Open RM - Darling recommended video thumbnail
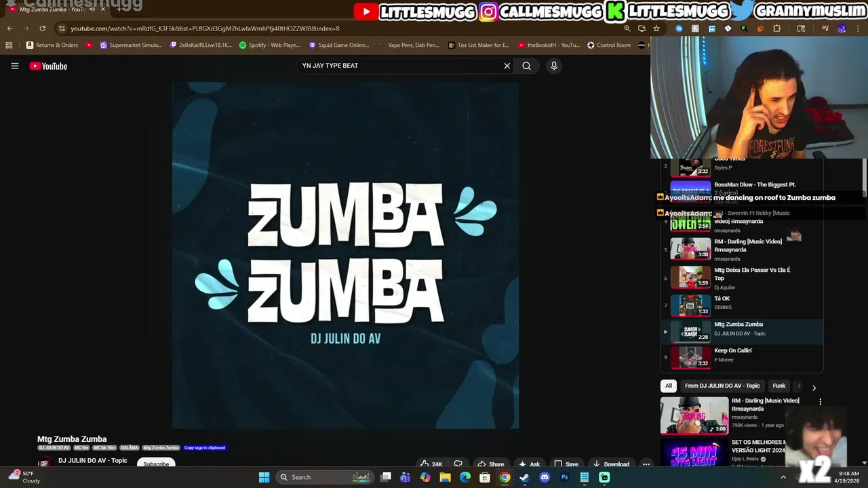 pos(694,415)
